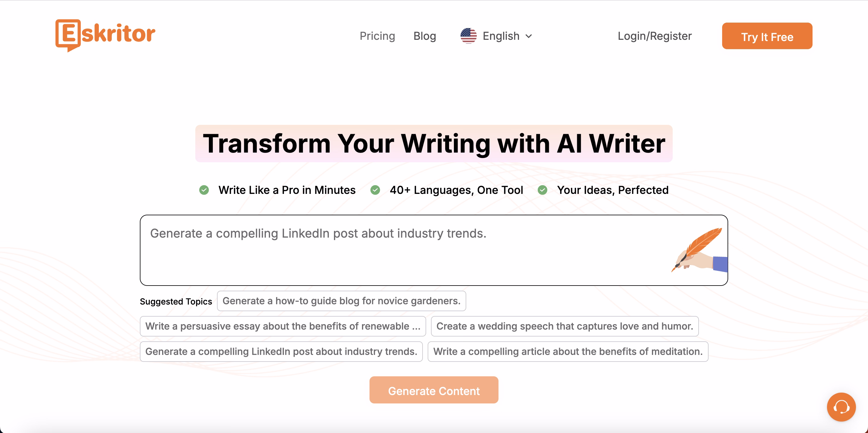
Task: Open the Pricing page
Action: point(377,36)
